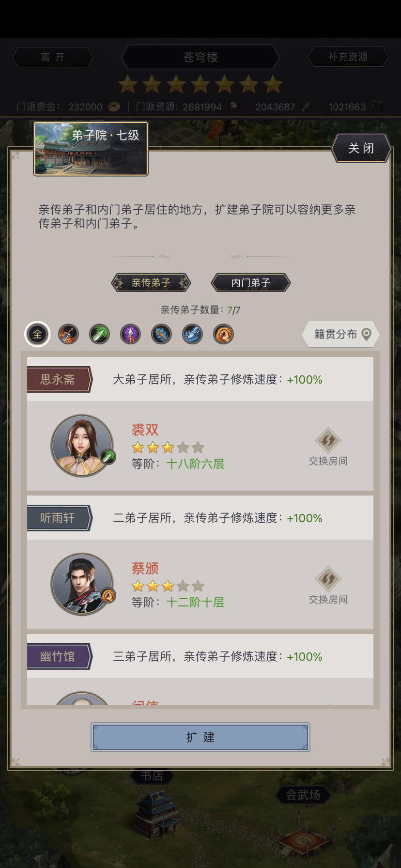
Task: Filter disciples by the hammer icon
Action: coord(161,334)
